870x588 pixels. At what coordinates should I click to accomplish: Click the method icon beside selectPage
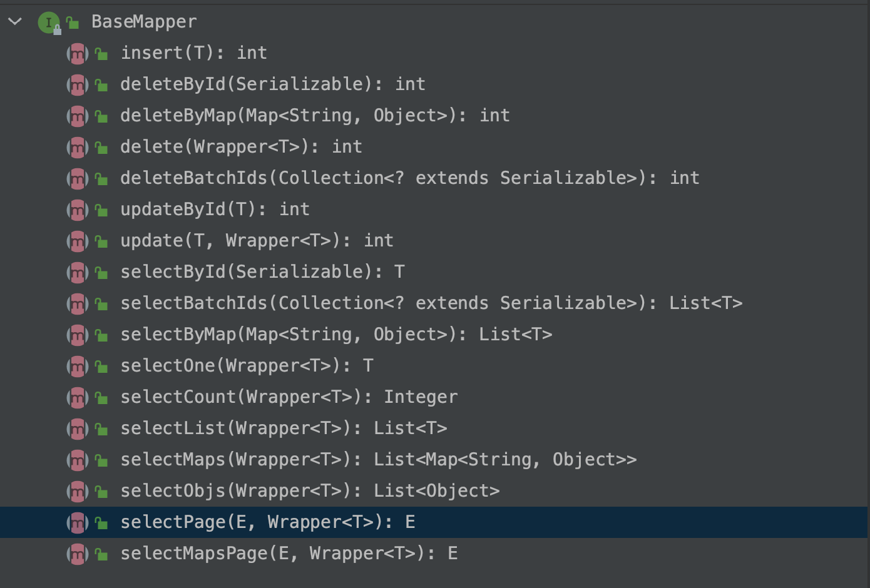[77, 523]
